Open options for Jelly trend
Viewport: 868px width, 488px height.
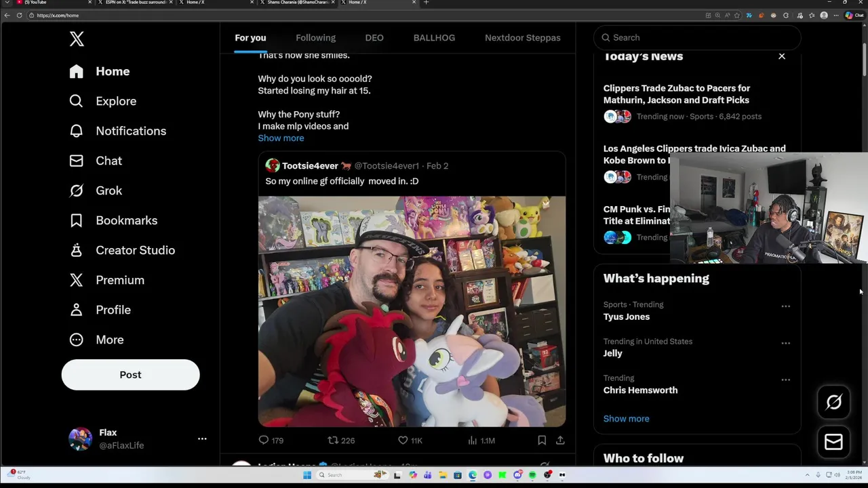pyautogui.click(x=785, y=343)
